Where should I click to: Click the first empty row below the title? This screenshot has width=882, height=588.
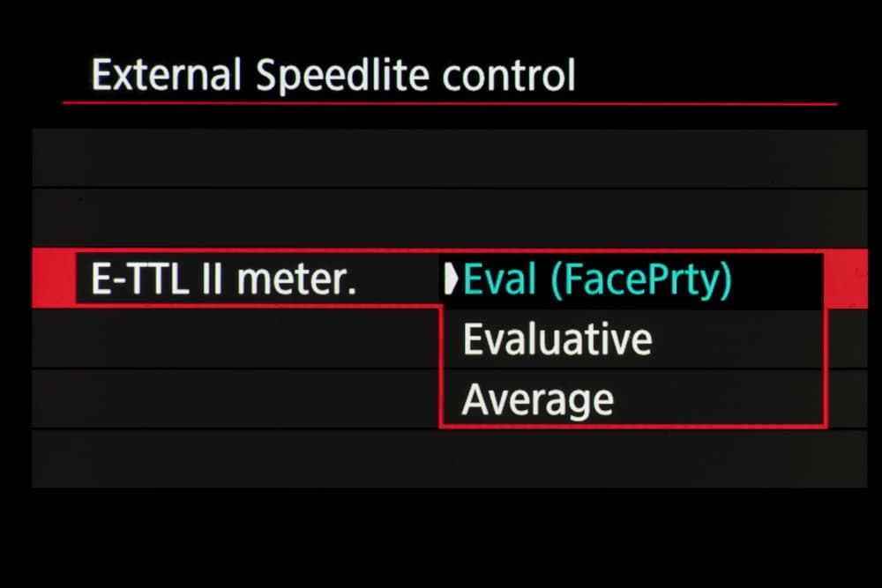coord(450,159)
